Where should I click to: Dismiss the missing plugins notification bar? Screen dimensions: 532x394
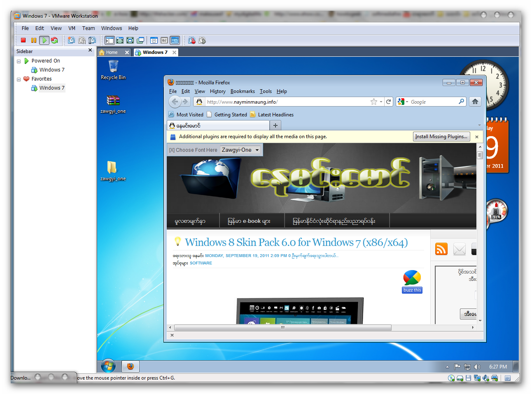[x=477, y=137]
